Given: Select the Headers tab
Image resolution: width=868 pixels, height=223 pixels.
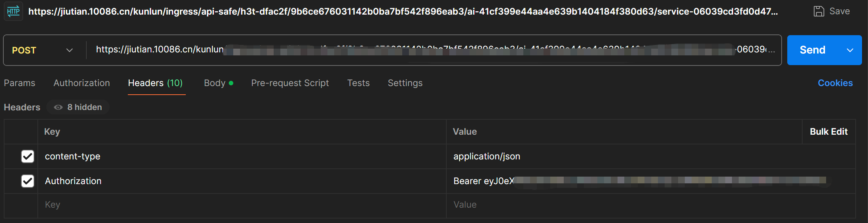Looking at the screenshot, I should point(146,83).
